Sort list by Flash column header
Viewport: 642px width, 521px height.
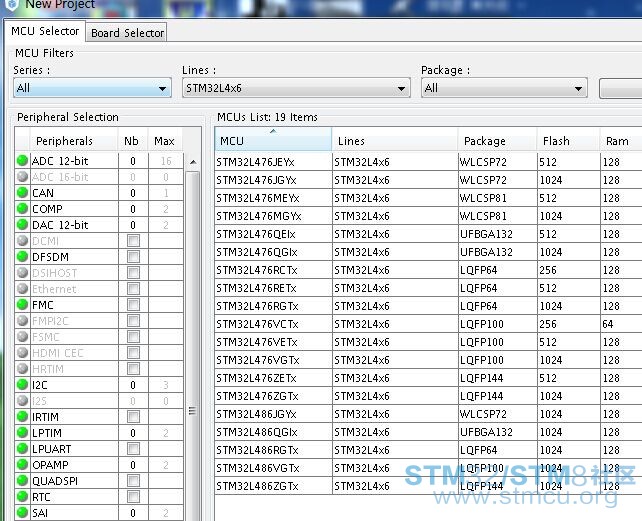click(x=568, y=140)
